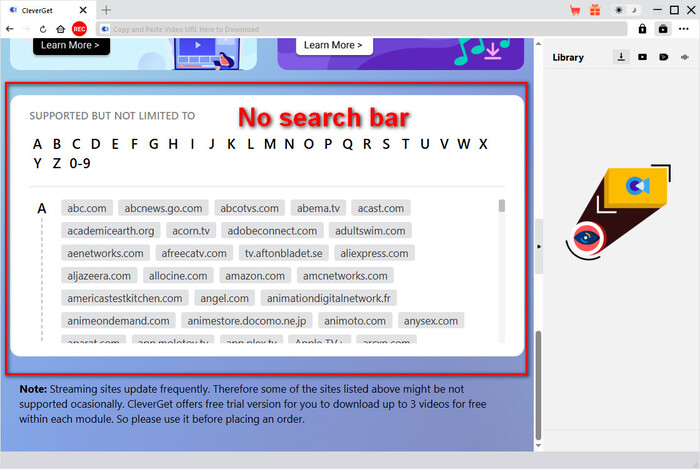Jump to letter T in the index
This screenshot has height=469, width=700.
click(405, 144)
